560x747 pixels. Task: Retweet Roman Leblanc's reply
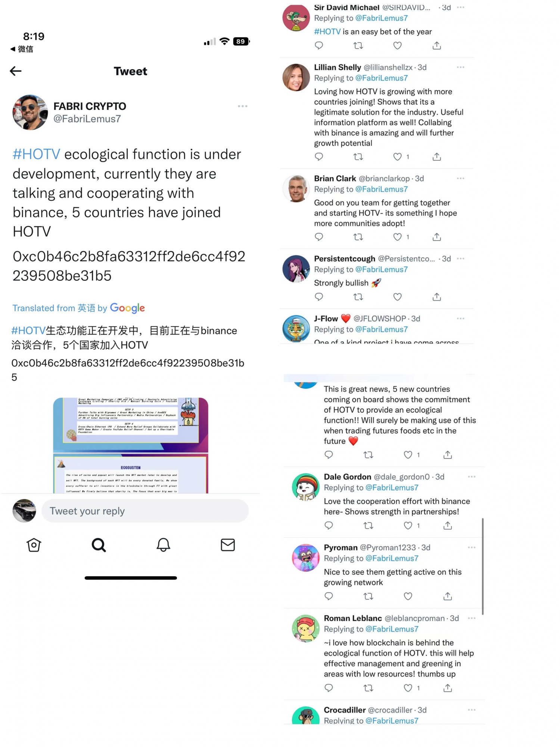(368, 688)
